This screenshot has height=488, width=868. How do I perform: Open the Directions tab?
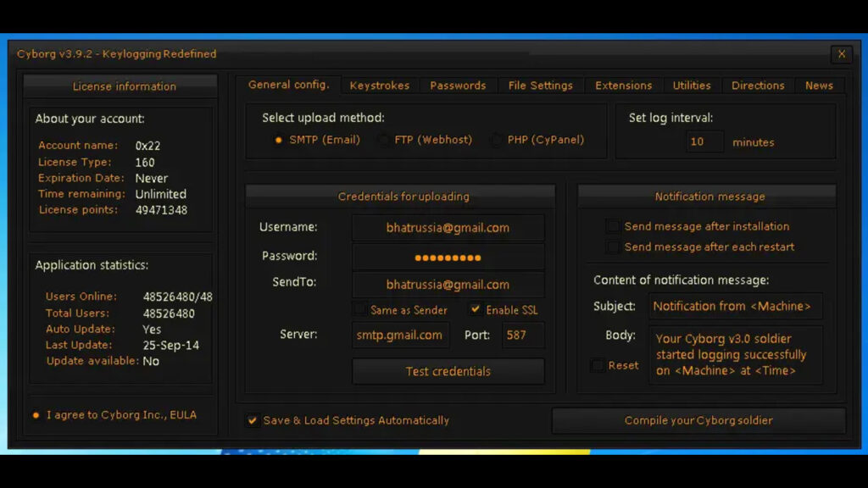758,86
